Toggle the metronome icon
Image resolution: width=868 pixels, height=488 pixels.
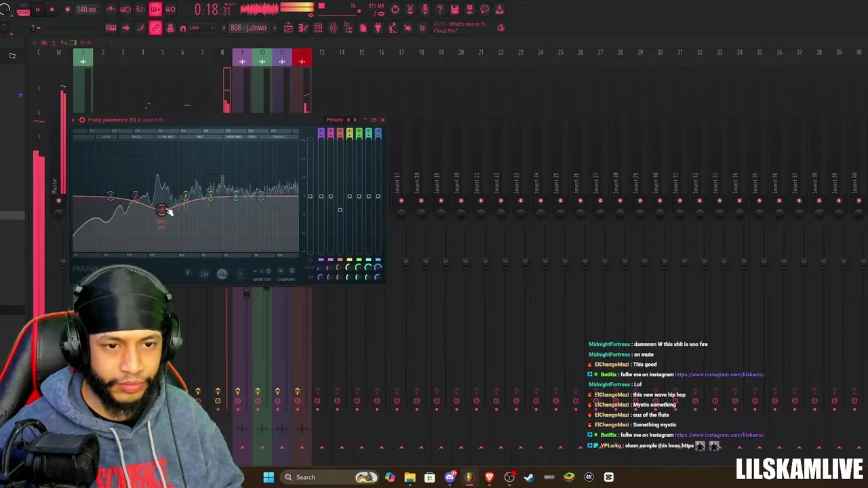[x=111, y=9]
